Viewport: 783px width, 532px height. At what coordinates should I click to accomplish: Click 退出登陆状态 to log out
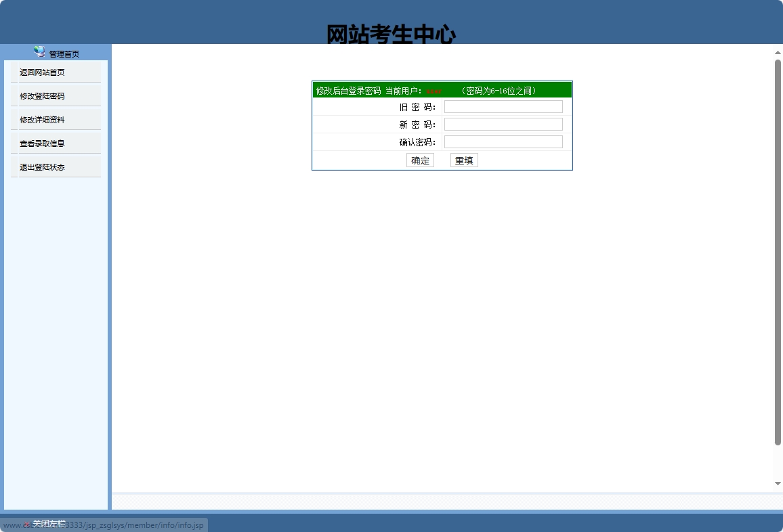pos(43,167)
